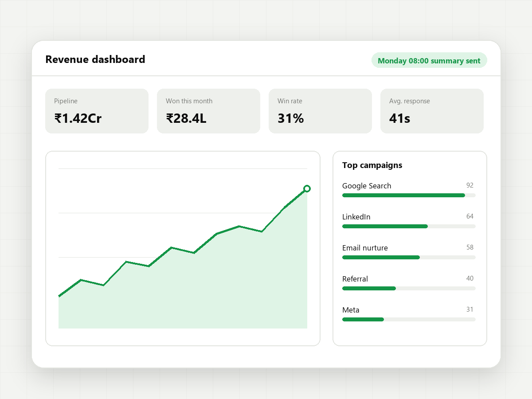Open the Pipeline ₹1.42Cr card
532x399 pixels.
click(97, 111)
